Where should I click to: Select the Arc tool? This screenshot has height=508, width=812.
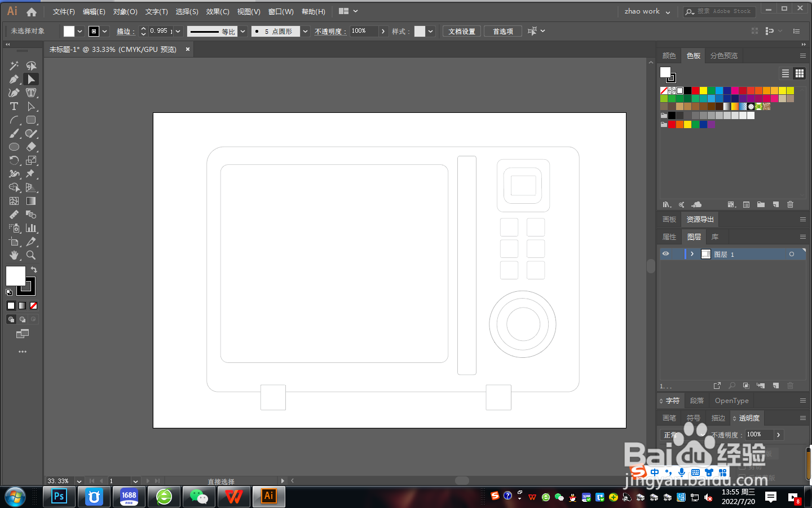(x=14, y=120)
